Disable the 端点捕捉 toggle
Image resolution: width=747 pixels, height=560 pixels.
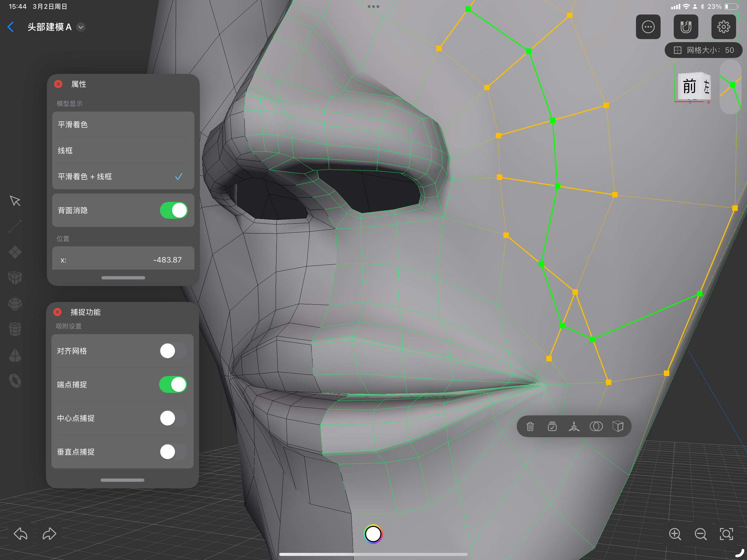pos(173,384)
